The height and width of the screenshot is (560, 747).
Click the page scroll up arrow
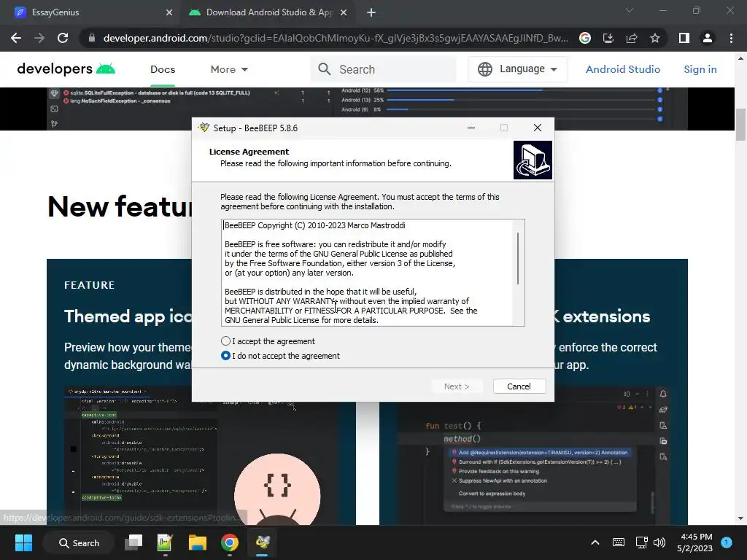click(x=740, y=58)
